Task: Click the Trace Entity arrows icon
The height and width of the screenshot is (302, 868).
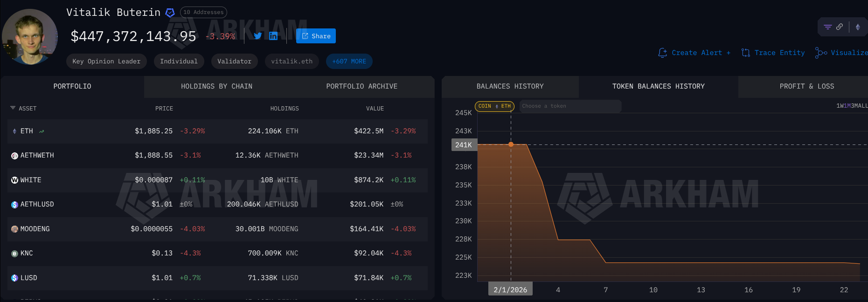Action: click(x=746, y=53)
